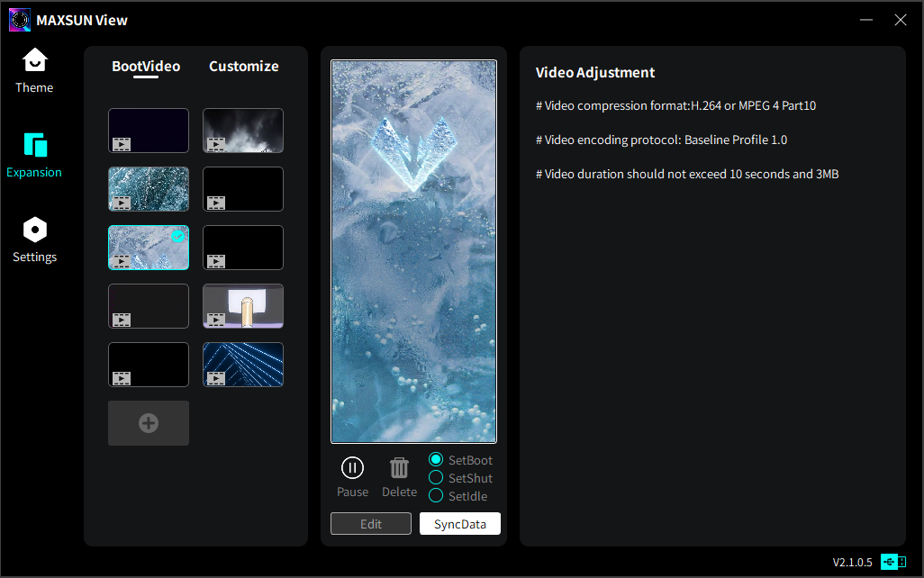Open the Expansion section in sidebar
Viewport: 924px width, 578px height.
[34, 156]
